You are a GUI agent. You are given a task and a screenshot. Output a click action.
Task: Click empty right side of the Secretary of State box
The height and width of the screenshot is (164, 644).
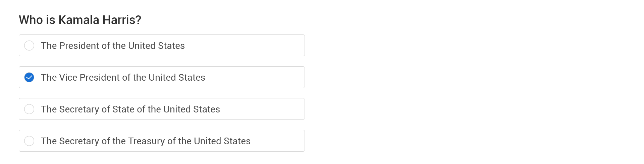click(x=268, y=109)
